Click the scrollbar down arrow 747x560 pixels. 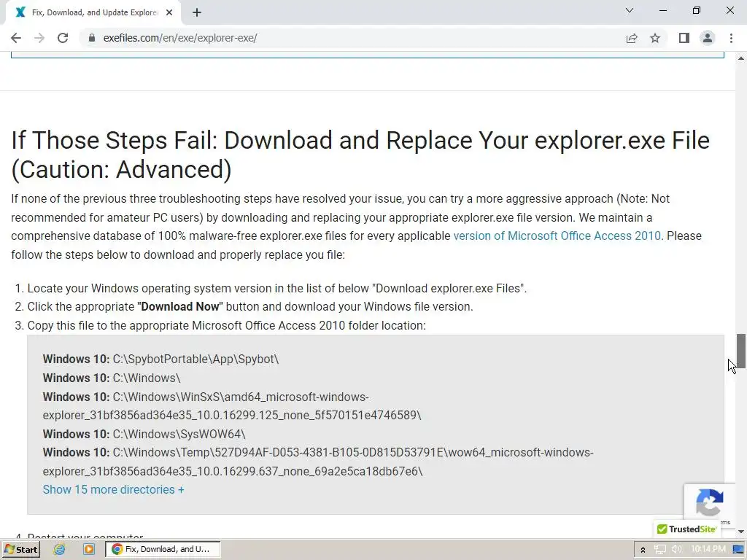tap(741, 532)
